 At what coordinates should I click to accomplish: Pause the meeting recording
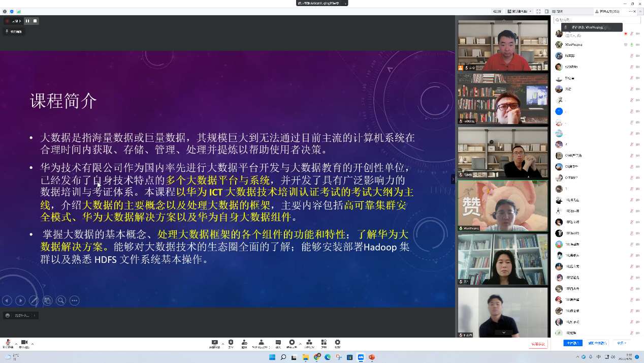click(27, 21)
